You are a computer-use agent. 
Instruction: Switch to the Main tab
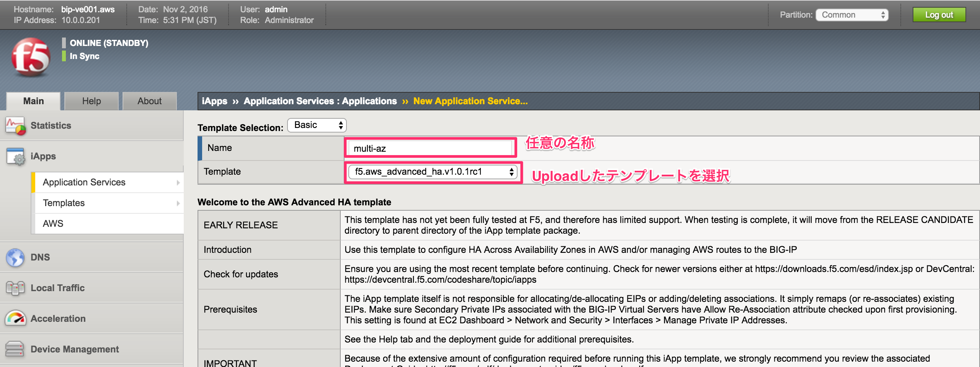33,101
